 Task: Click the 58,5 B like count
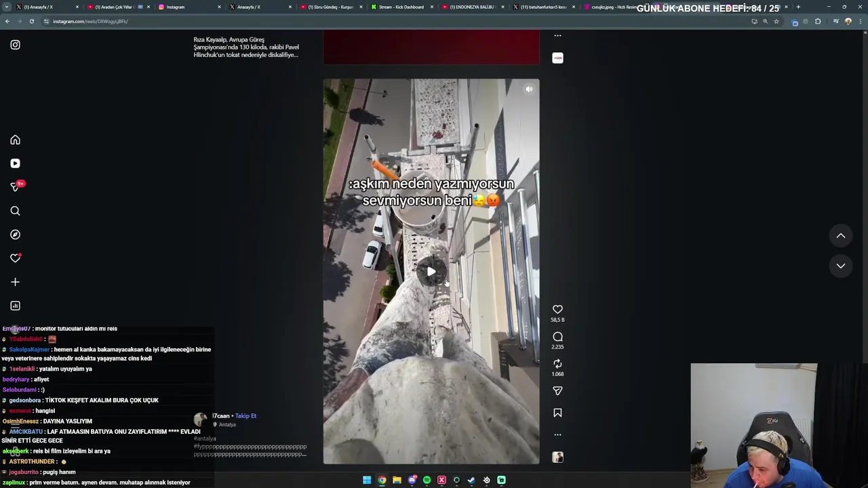click(557, 320)
